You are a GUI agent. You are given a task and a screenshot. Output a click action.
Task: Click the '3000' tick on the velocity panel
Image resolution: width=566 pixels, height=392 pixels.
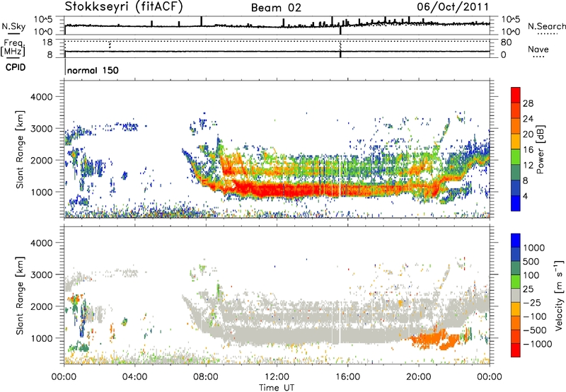pyautogui.click(x=41, y=275)
